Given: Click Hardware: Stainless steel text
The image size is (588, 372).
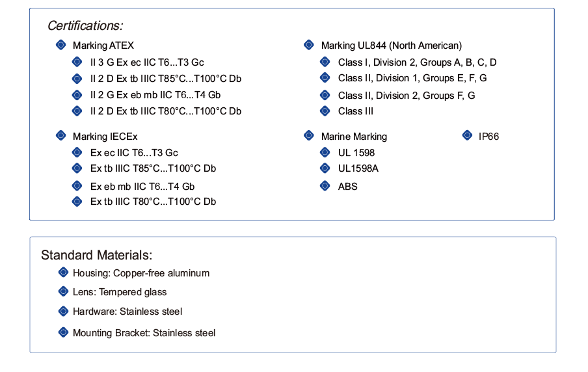Looking at the screenshot, I should pos(127,312).
